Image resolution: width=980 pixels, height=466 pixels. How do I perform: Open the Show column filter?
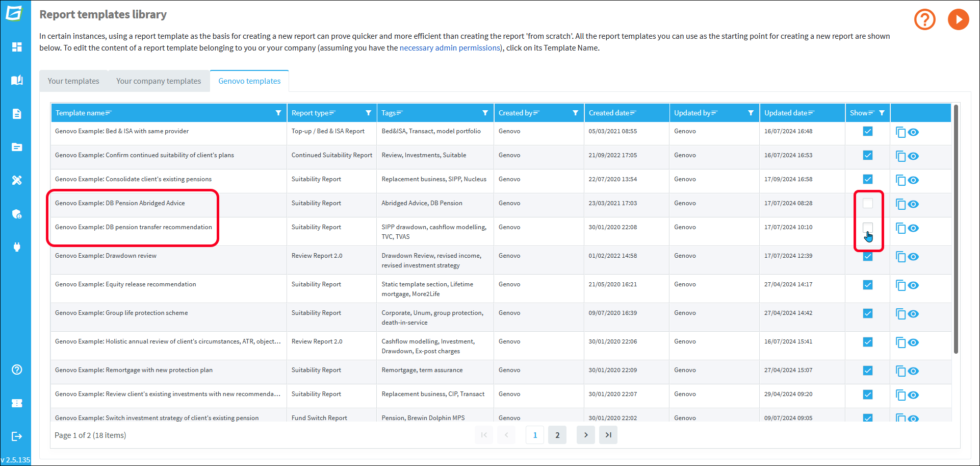click(x=882, y=113)
